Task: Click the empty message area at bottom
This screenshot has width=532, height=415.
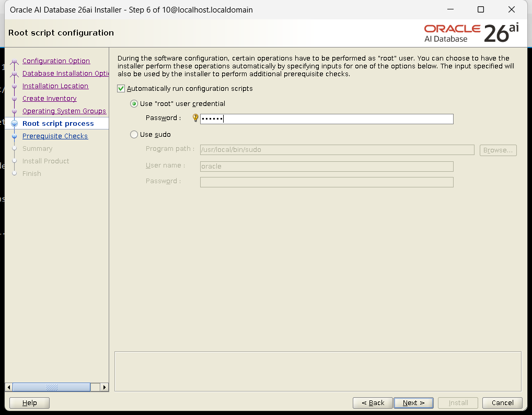Action: (x=318, y=371)
